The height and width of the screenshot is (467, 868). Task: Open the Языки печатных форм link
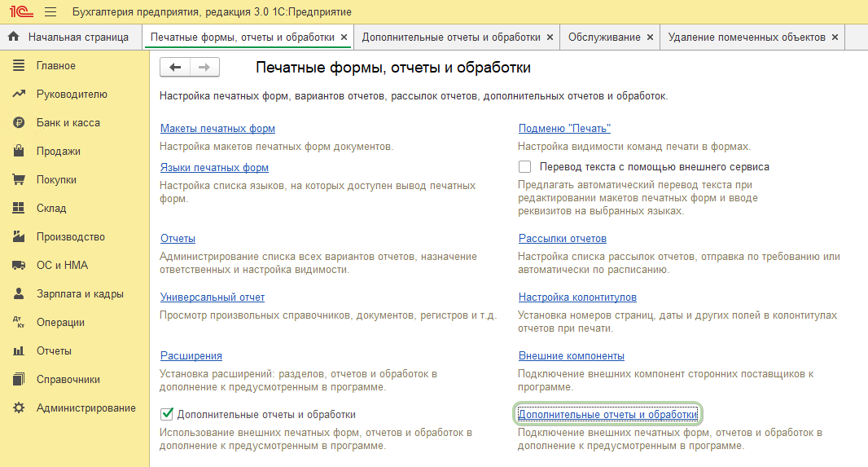(x=214, y=167)
